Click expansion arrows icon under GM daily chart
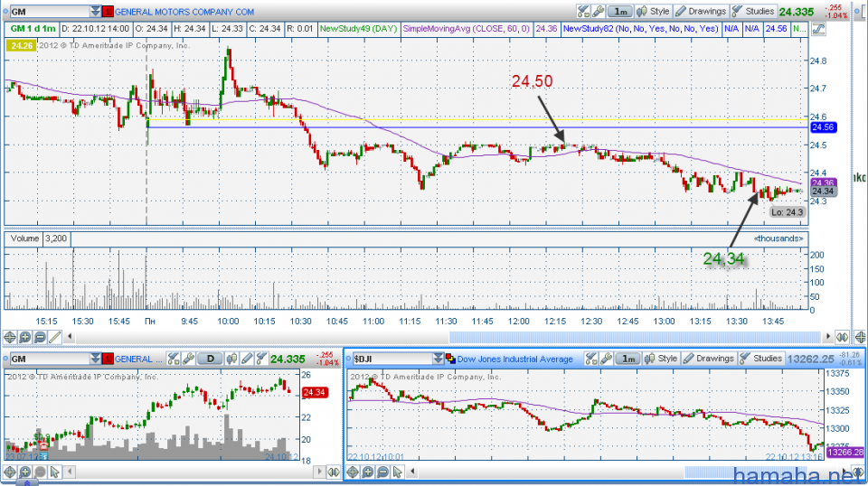The width and height of the screenshot is (868, 486). 334,472
